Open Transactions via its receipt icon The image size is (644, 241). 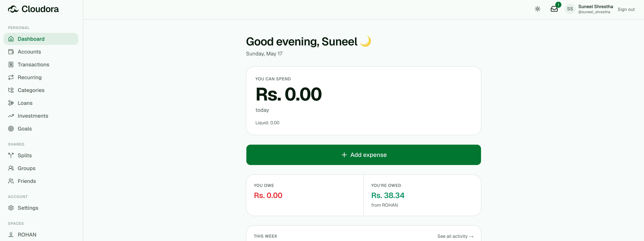(11, 64)
